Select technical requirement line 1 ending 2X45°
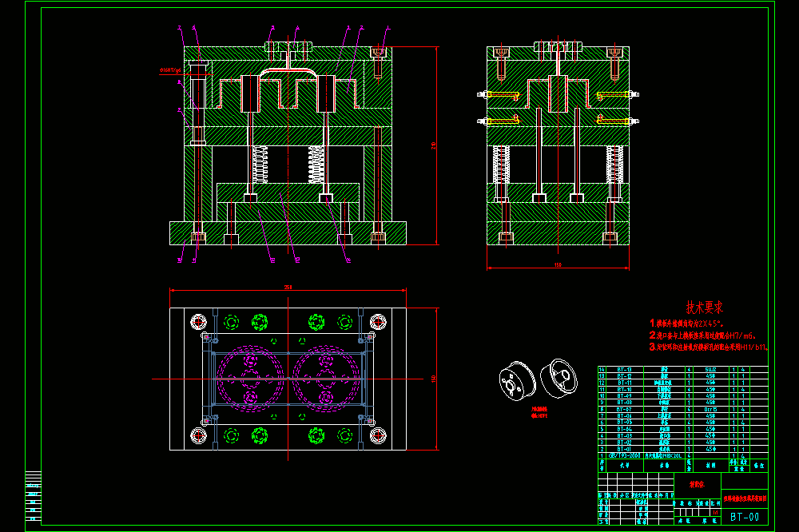The width and height of the screenshot is (799, 532). pos(686,323)
